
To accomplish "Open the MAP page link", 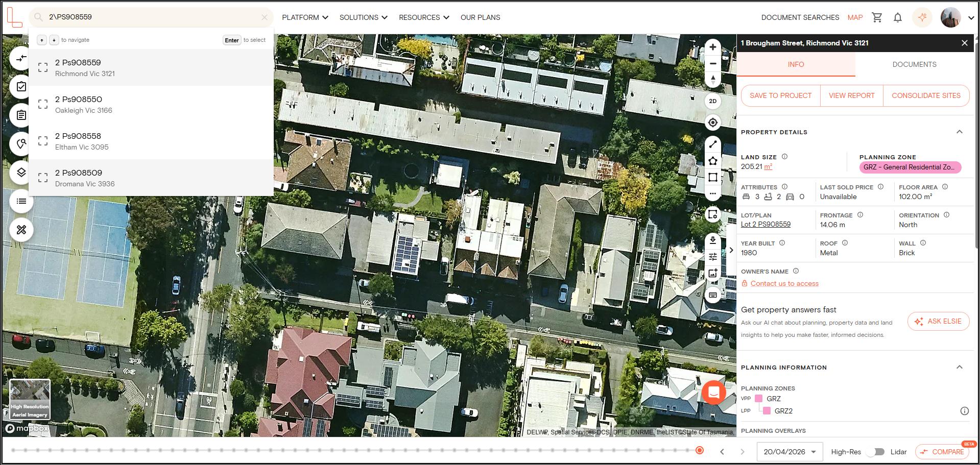I will [855, 17].
